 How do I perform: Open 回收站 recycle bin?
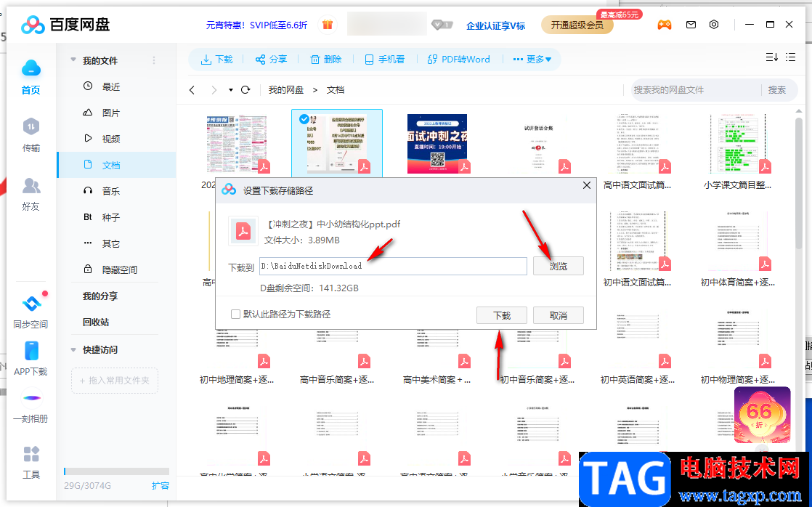click(96, 322)
